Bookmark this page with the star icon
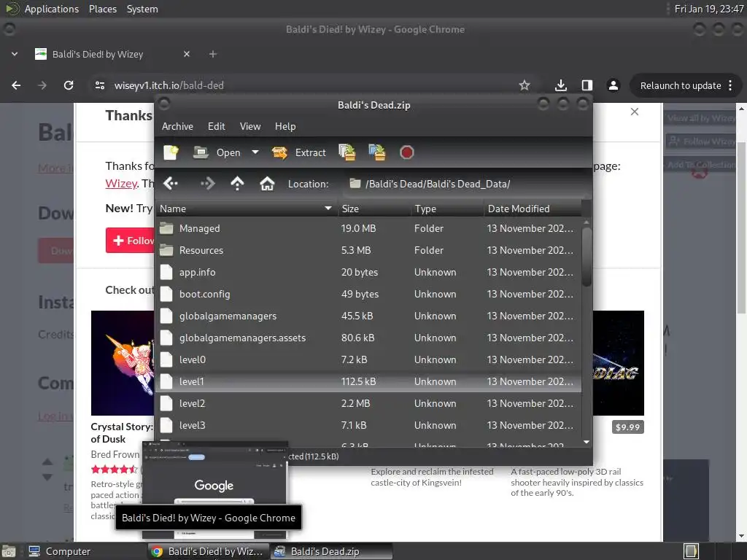Image resolution: width=747 pixels, height=560 pixels. click(525, 85)
